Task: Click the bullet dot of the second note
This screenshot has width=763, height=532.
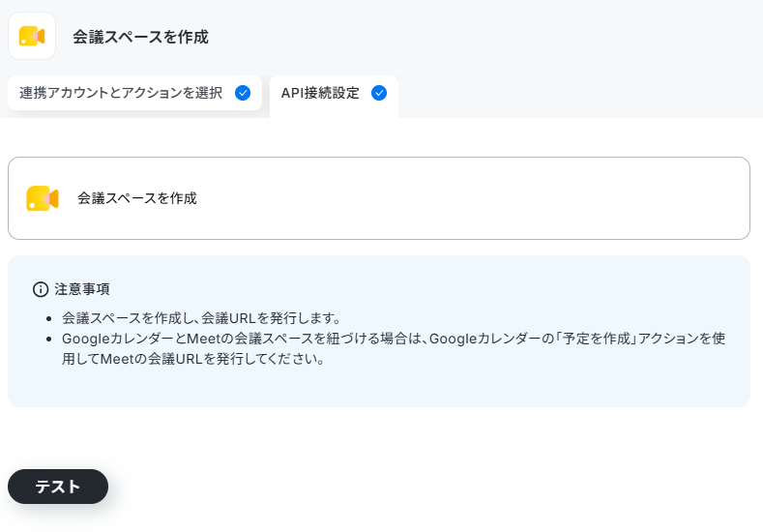Action: [x=48, y=340]
